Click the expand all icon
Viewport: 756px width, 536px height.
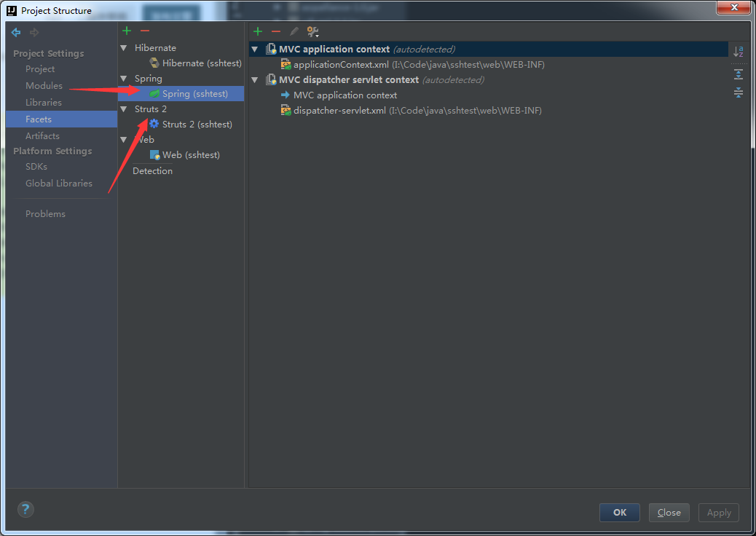739,74
